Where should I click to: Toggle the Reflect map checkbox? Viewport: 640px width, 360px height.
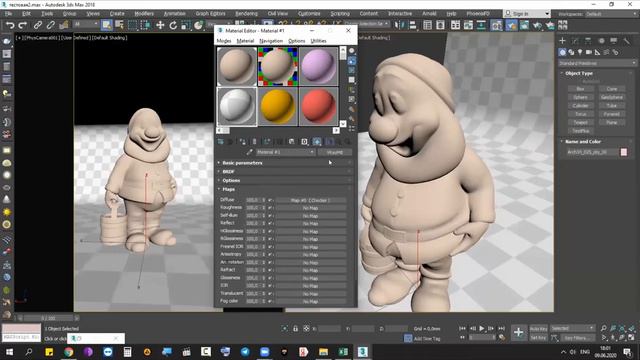point(270,223)
